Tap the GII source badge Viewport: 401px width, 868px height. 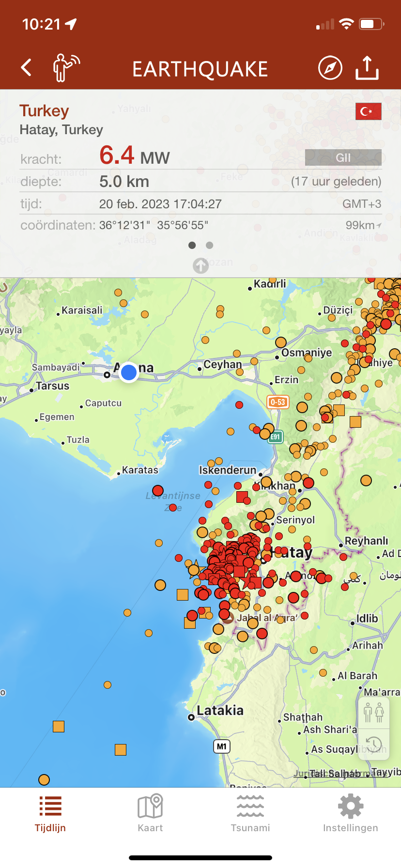[x=343, y=158]
